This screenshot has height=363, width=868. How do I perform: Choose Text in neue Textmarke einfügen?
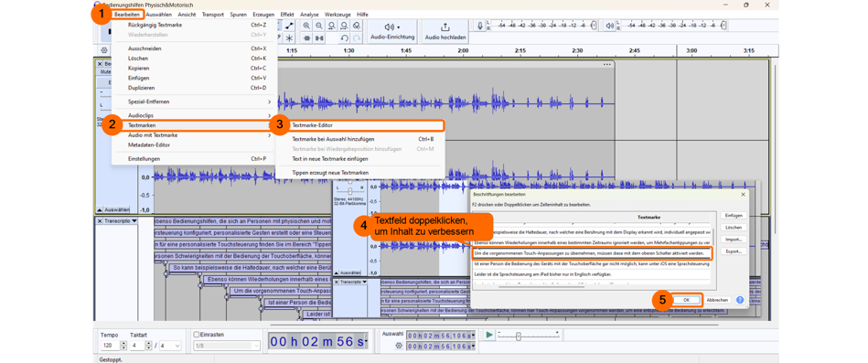point(360,159)
